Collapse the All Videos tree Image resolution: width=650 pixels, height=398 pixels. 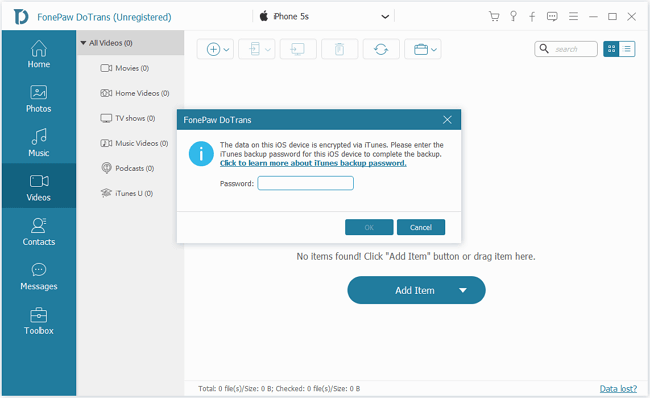click(x=83, y=43)
